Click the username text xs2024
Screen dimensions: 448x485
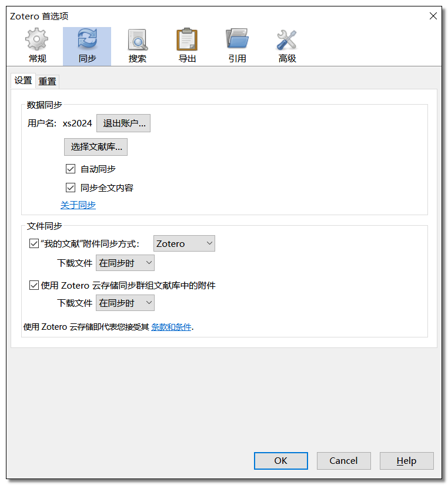(x=78, y=123)
